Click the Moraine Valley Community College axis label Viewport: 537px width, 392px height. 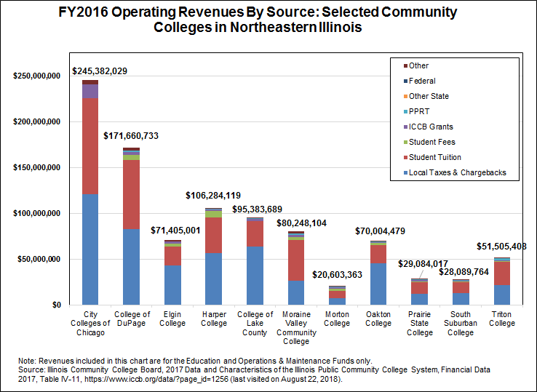pyautogui.click(x=296, y=328)
